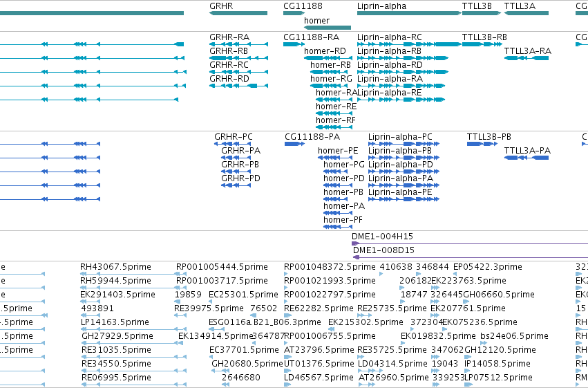Select the Liprin-alpha-PA protein
This screenshot has height=388, width=588.
404,185
